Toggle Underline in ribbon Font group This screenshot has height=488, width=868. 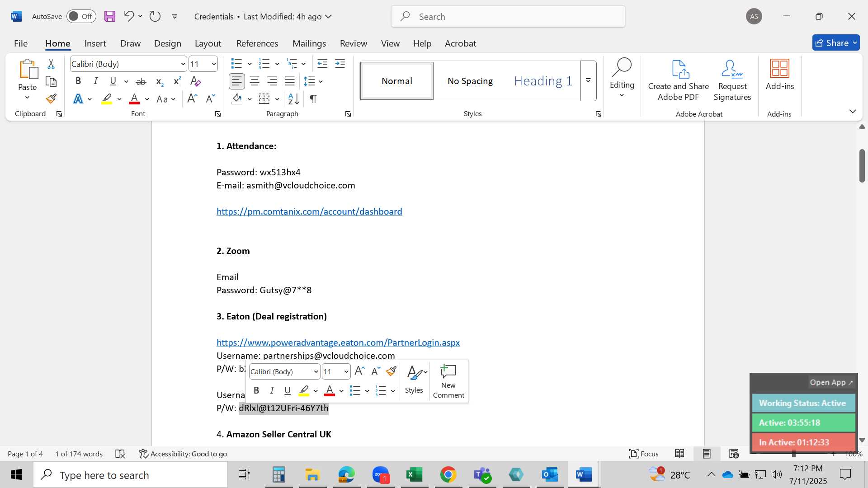point(113,81)
